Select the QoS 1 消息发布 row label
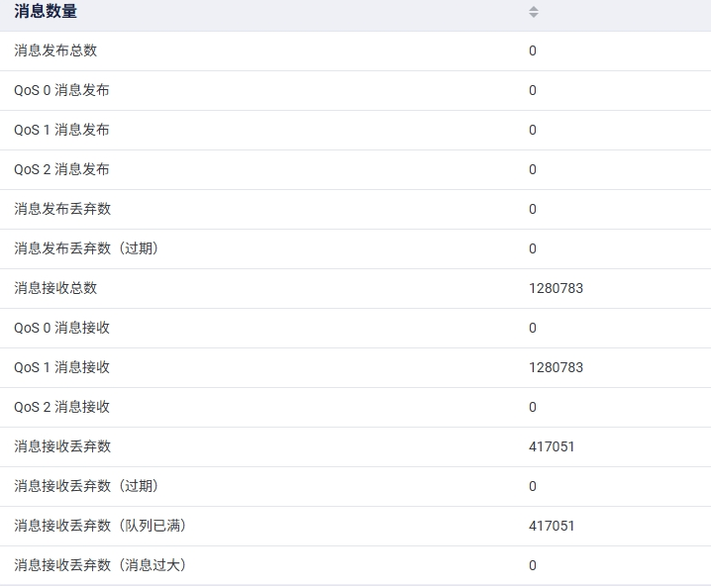The height and width of the screenshot is (588, 711). click(x=61, y=130)
